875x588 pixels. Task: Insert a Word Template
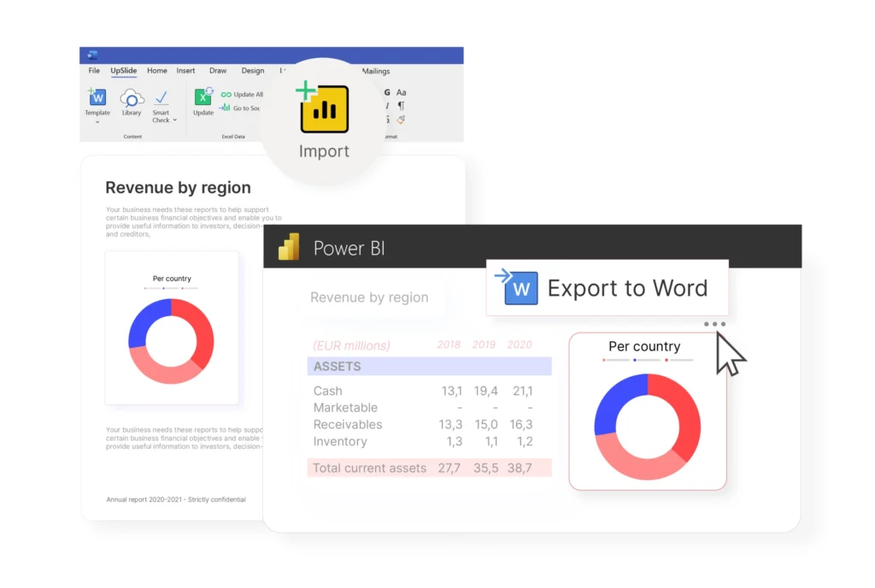tap(97, 97)
